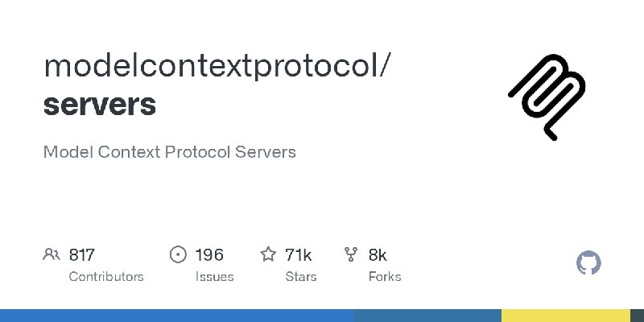Click the GitHub Octocat logo

click(x=588, y=263)
